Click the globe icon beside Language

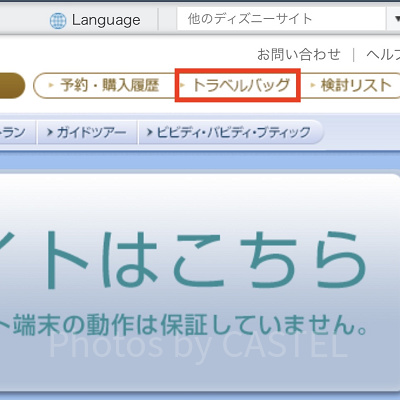(x=58, y=21)
